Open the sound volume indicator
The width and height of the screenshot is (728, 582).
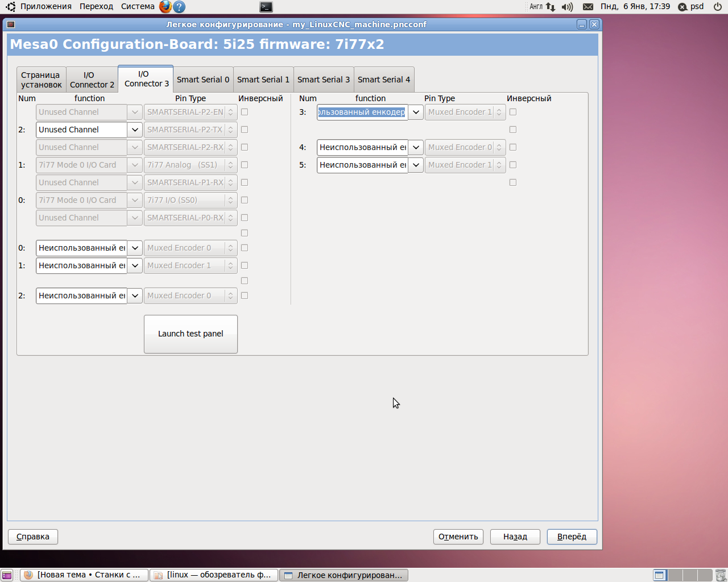tap(567, 7)
